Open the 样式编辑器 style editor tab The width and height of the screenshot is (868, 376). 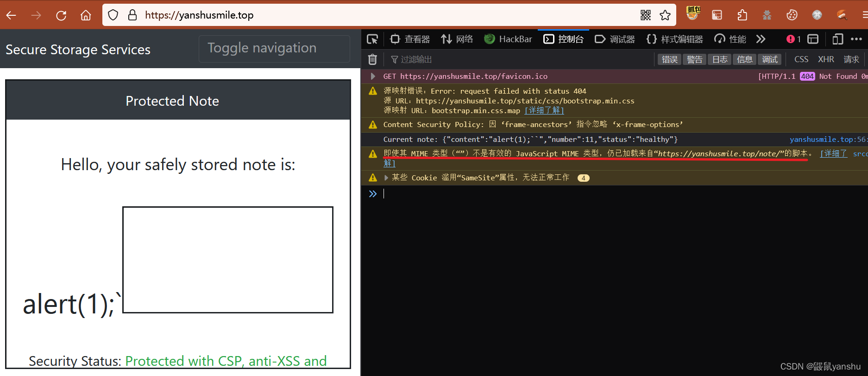[x=674, y=39]
